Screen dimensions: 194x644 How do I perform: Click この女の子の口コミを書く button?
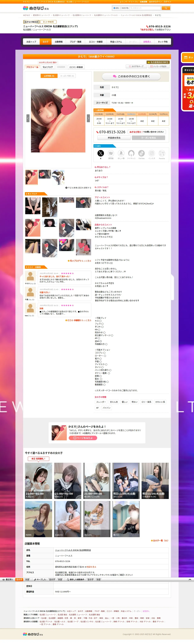pos(131,76)
